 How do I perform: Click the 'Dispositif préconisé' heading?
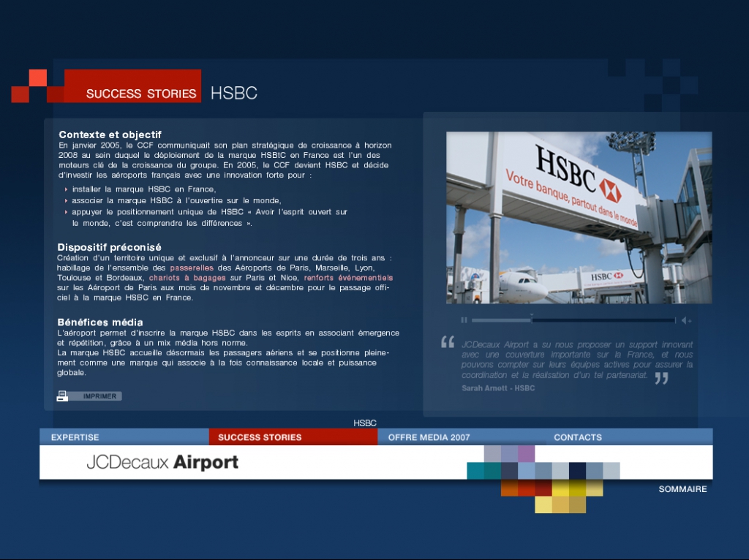110,247
